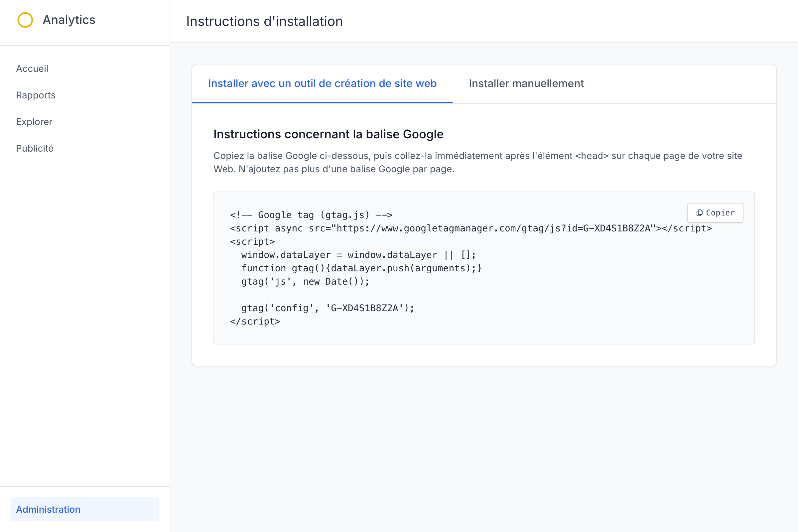Click the Instructions d'installation page title
Viewport: 798px width, 532px height.
pyautogui.click(x=264, y=21)
